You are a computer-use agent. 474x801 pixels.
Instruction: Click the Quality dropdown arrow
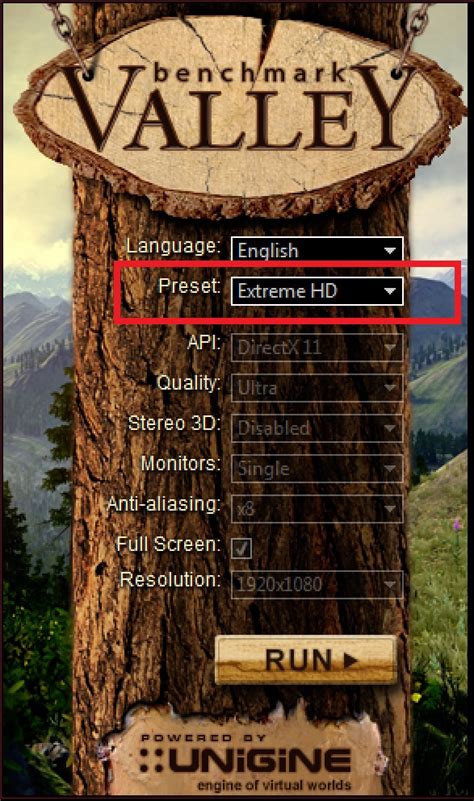click(x=390, y=389)
